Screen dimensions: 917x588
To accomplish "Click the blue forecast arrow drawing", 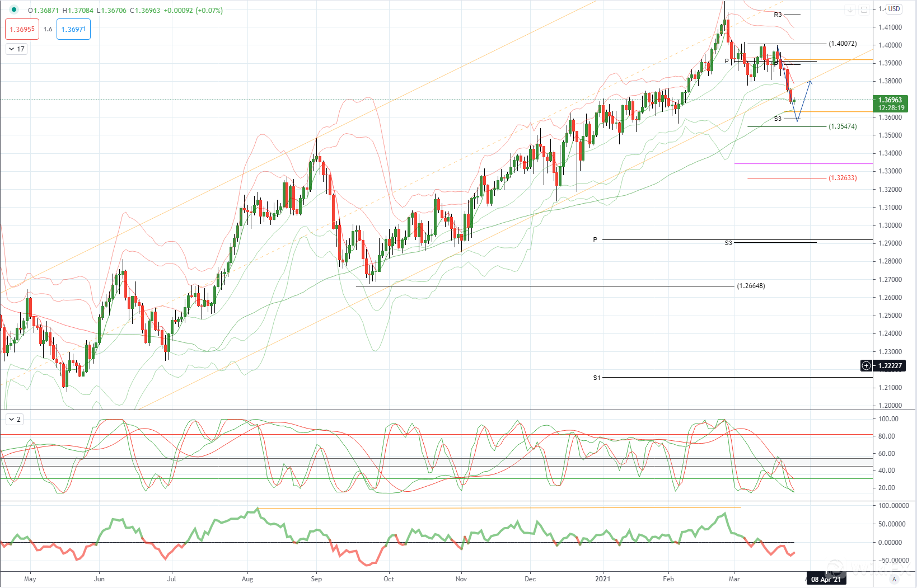I will [x=804, y=101].
